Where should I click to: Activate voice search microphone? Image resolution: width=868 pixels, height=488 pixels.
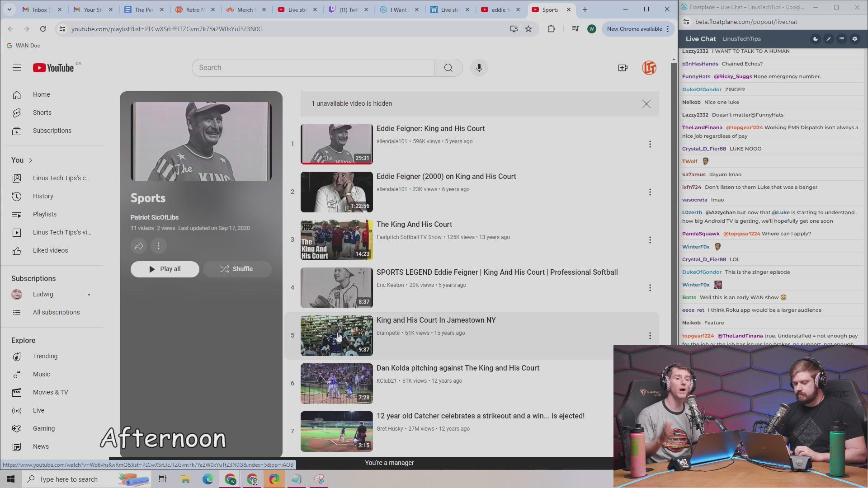click(479, 68)
